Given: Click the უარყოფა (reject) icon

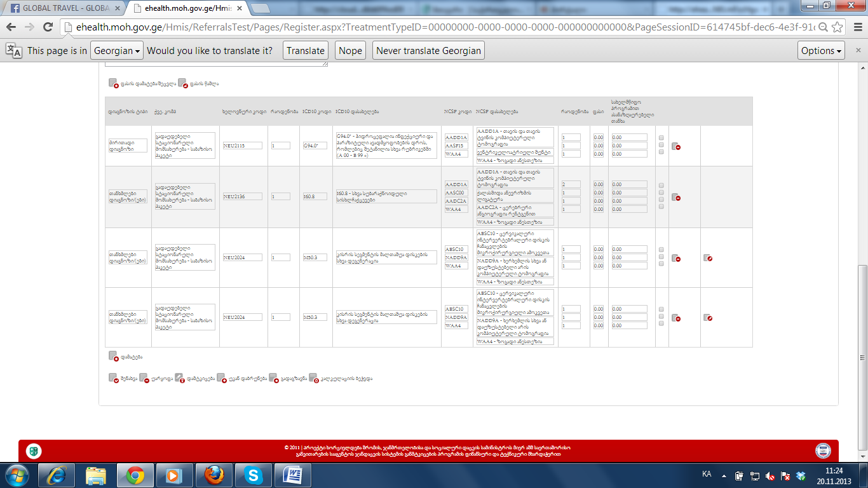Looking at the screenshot, I should (x=144, y=378).
